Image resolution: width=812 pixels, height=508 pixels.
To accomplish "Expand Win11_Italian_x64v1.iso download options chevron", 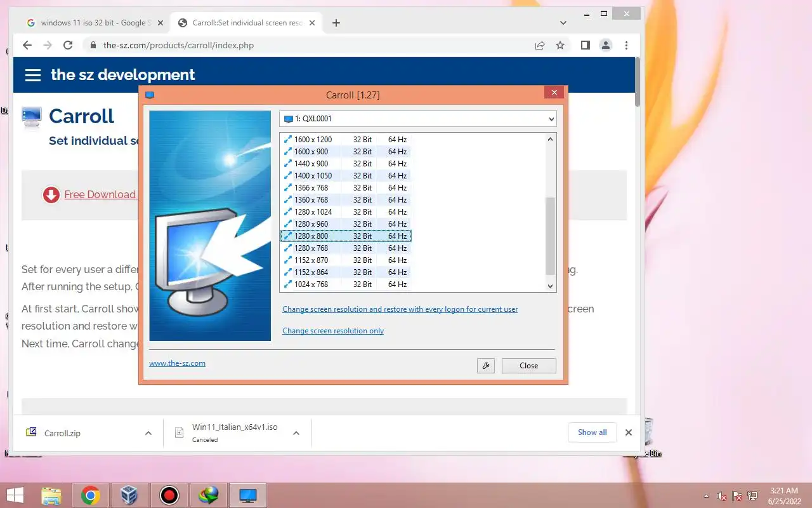I will 296,433.
